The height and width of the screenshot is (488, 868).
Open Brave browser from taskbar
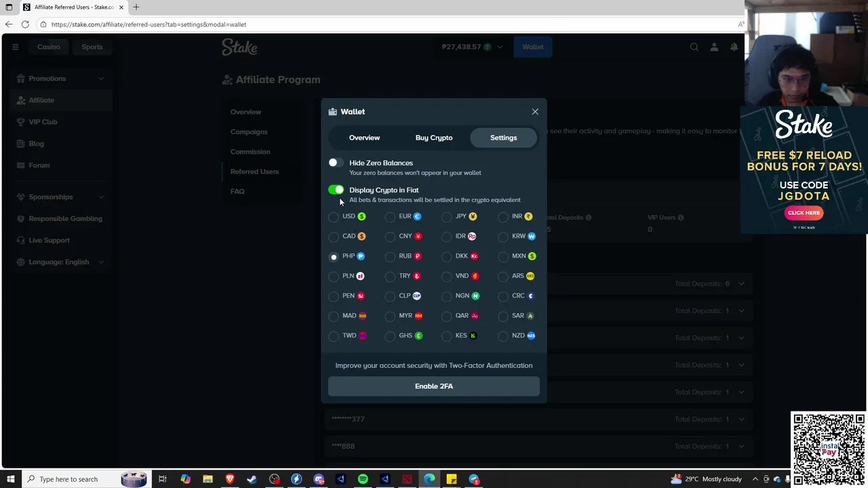[230, 479]
